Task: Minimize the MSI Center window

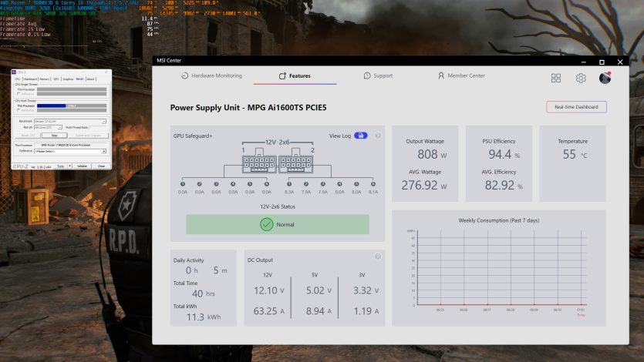Action: point(583,62)
